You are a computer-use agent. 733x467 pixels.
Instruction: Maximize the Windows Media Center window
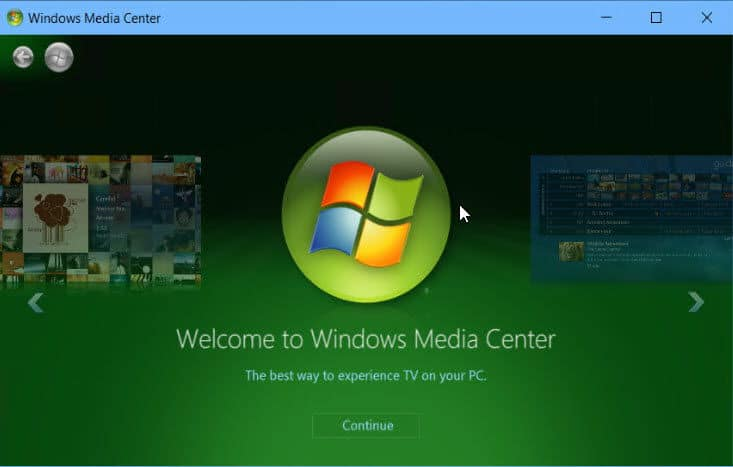(x=656, y=18)
